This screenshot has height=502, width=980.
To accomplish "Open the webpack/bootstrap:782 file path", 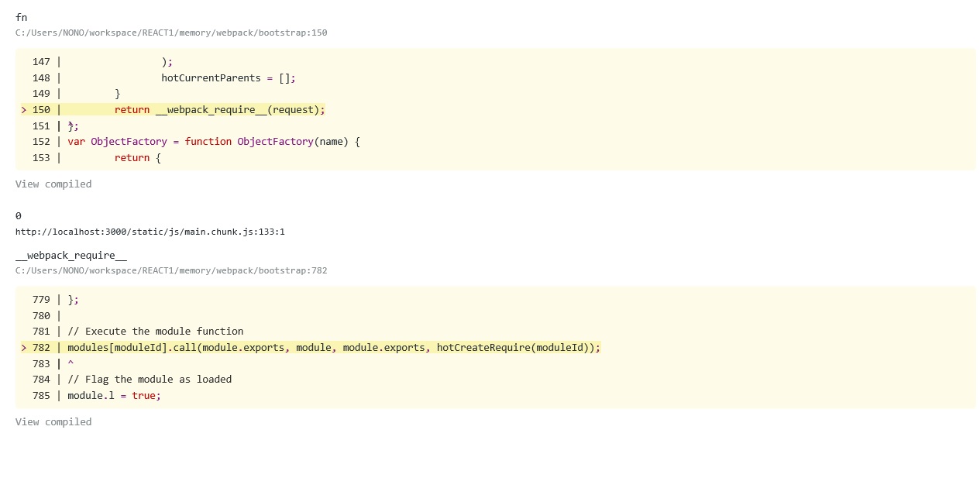I will pyautogui.click(x=171, y=271).
